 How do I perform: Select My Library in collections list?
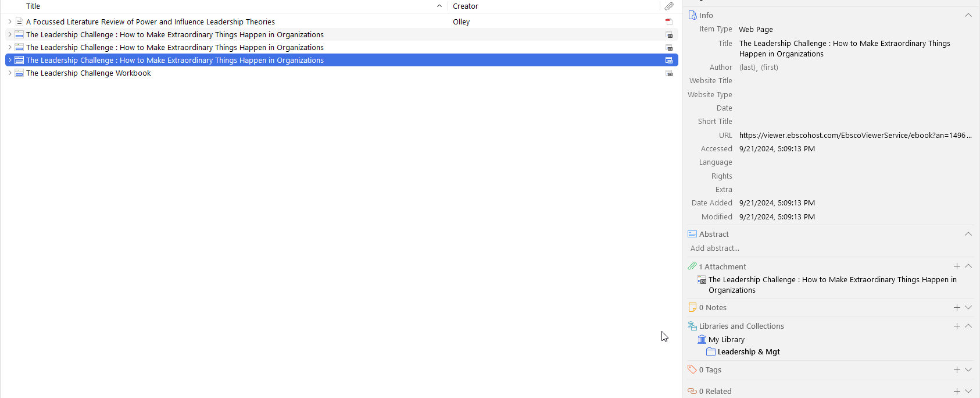[726, 339]
